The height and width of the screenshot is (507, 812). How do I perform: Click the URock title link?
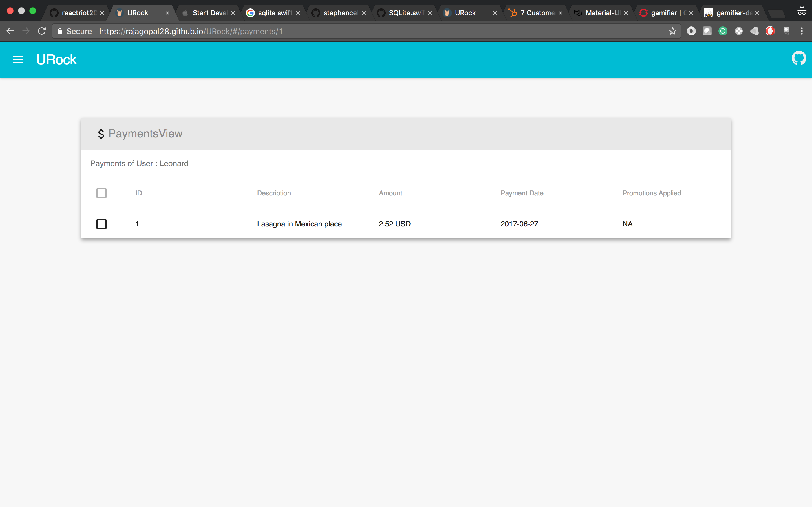pyautogui.click(x=56, y=60)
